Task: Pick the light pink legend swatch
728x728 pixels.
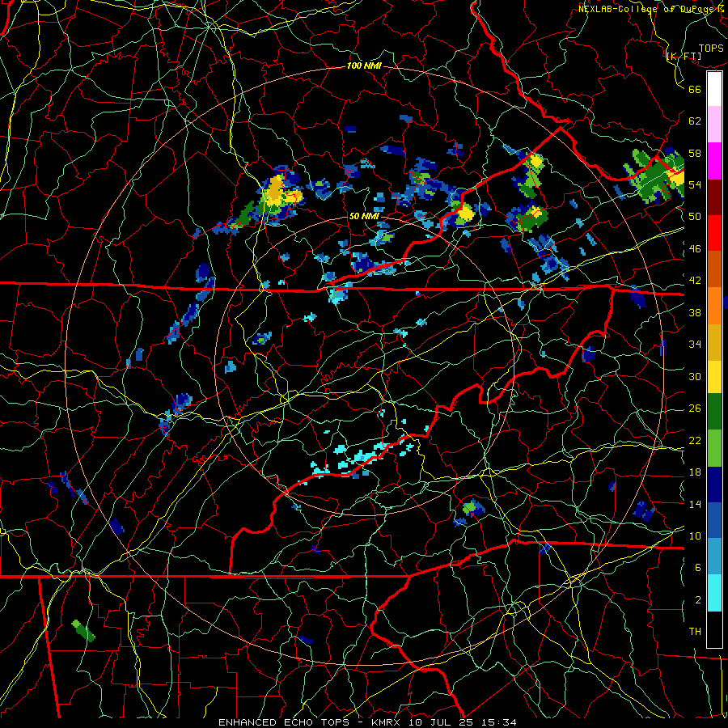Action: point(714,125)
